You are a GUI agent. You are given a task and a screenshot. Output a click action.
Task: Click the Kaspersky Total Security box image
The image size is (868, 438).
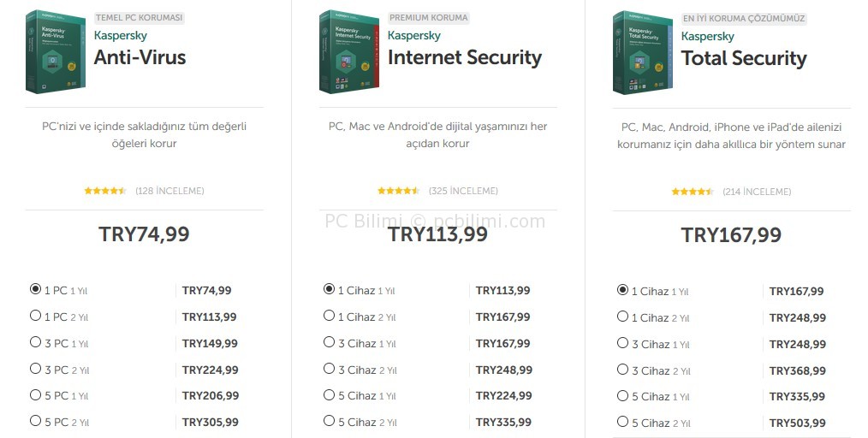(643, 52)
